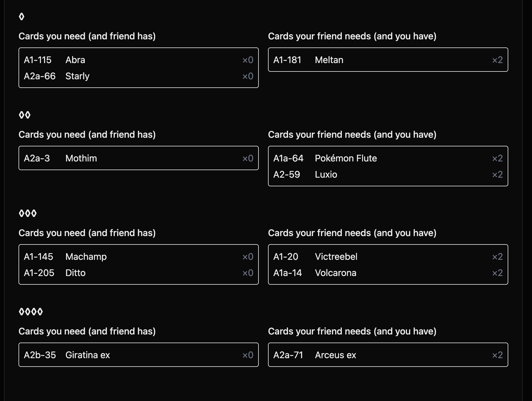Click the ×2 count next to Luxio

click(498, 174)
